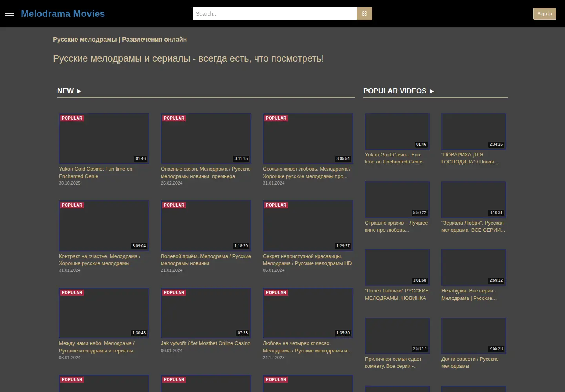Open Долги совести video thumbnail
This screenshot has height=392, width=565.
(x=474, y=336)
